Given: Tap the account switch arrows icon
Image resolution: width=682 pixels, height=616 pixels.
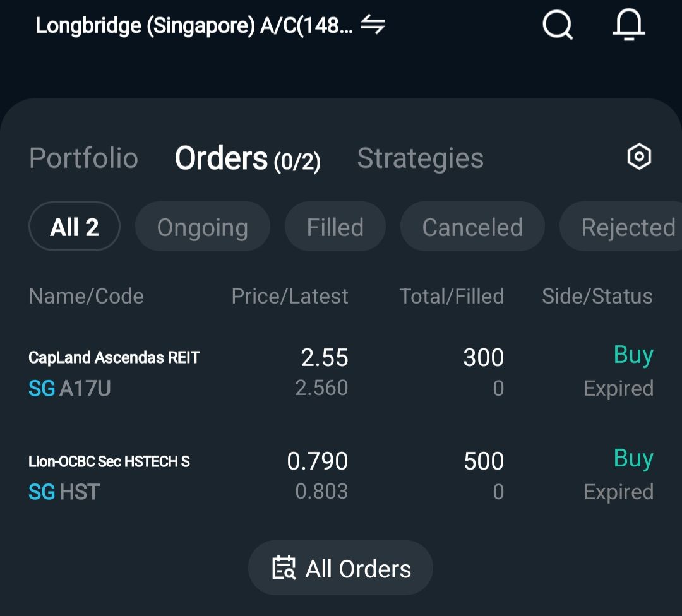Looking at the screenshot, I should pos(373,25).
